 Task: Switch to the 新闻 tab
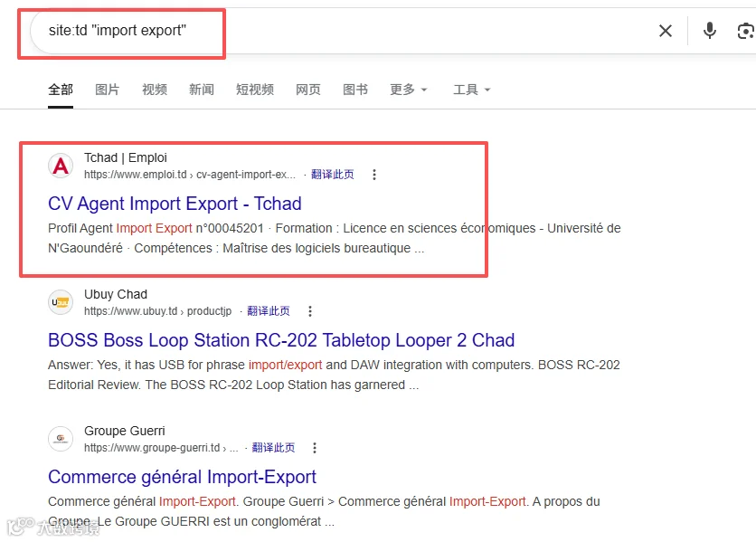tap(202, 90)
